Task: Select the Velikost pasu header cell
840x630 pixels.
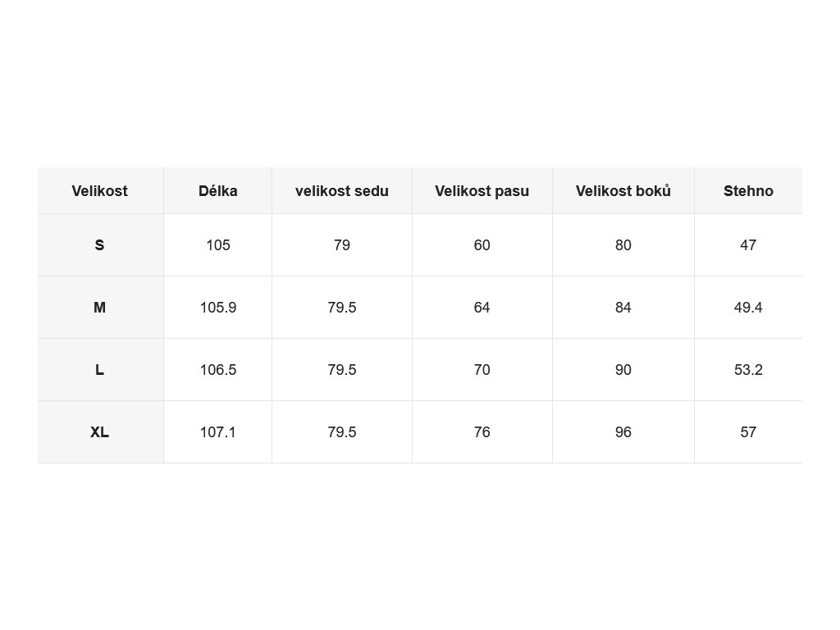Action: 482,190
